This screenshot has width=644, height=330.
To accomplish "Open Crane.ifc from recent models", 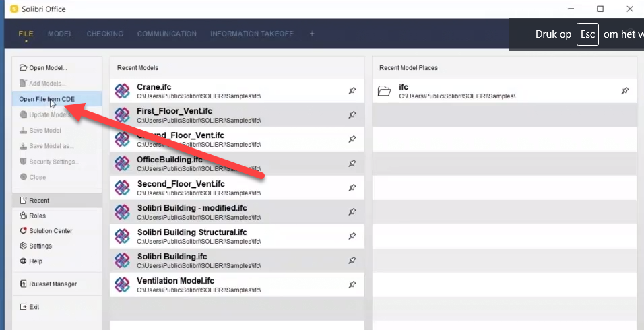I will [237, 91].
